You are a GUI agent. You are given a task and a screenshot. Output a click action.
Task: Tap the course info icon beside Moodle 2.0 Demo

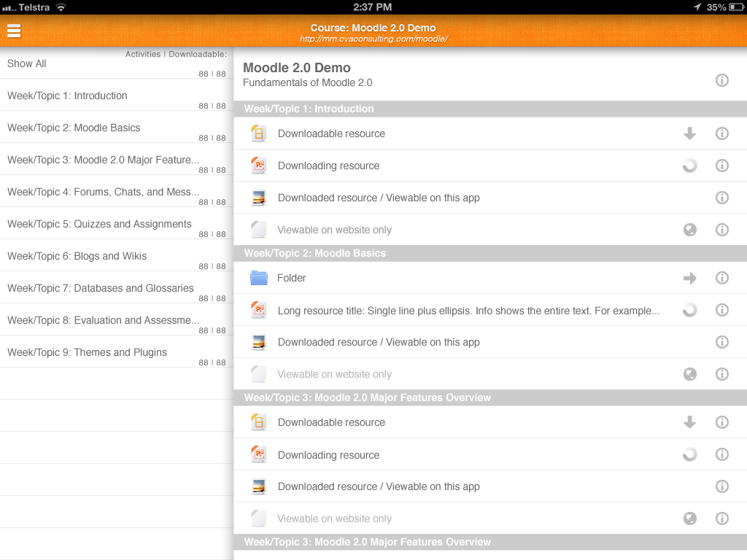tap(721, 80)
